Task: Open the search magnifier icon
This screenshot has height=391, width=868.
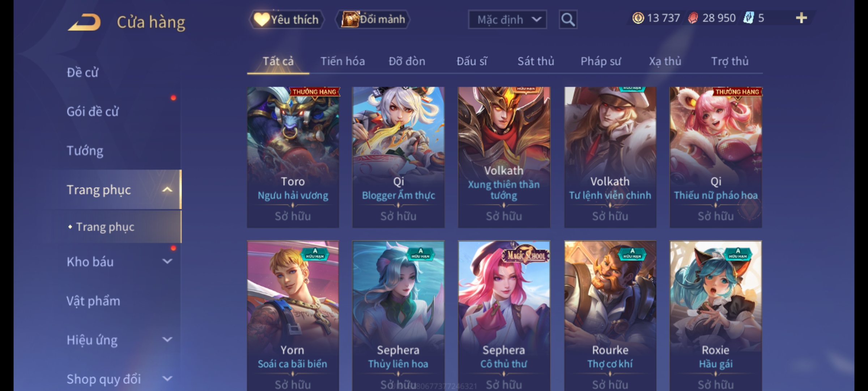Action: [x=568, y=20]
